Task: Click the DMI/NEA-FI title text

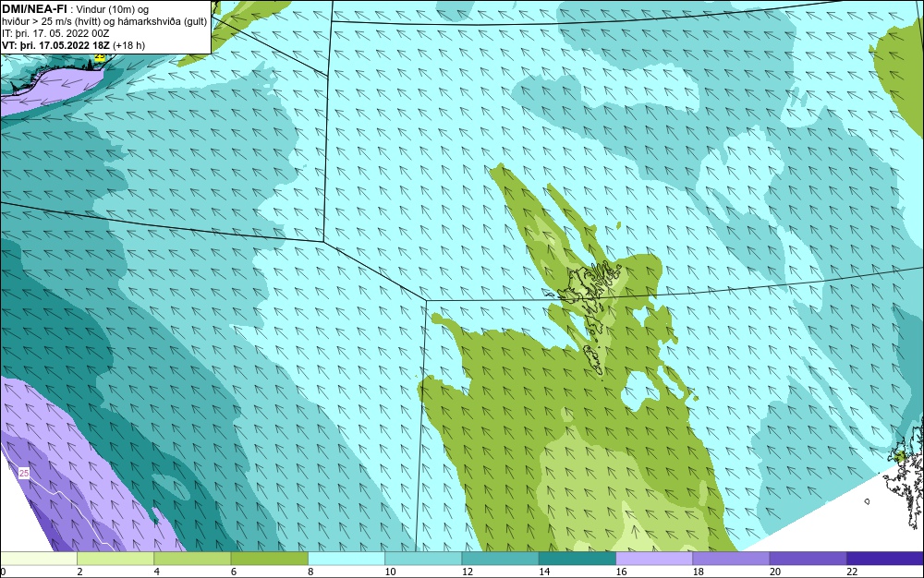Action: tap(34, 8)
